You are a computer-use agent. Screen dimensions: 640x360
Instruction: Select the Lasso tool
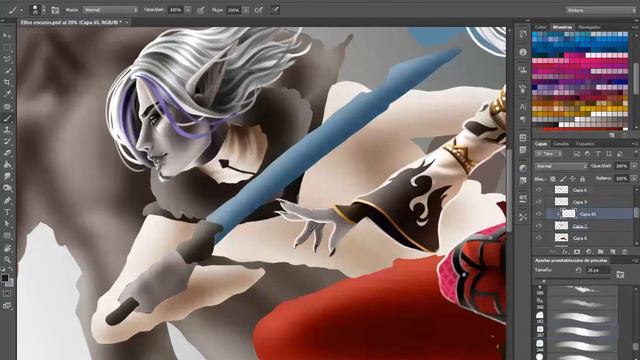pos(7,59)
